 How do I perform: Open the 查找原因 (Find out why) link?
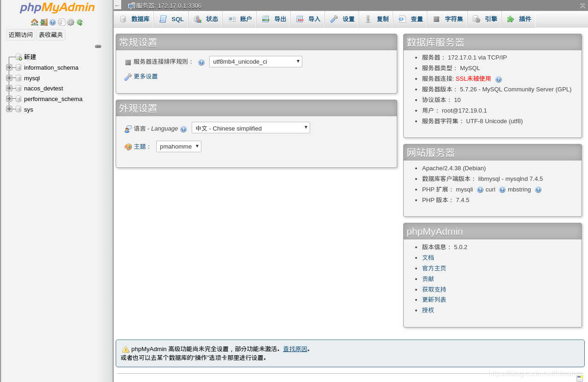point(295,349)
